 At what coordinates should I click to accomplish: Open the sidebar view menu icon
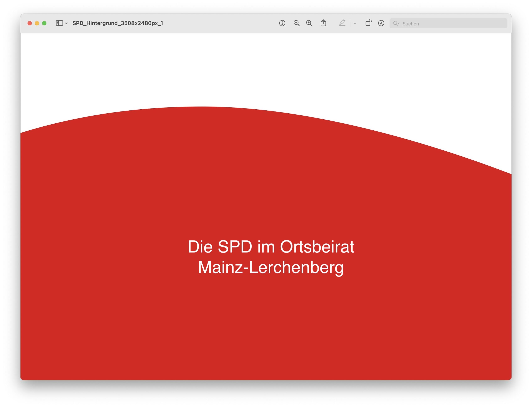click(59, 23)
